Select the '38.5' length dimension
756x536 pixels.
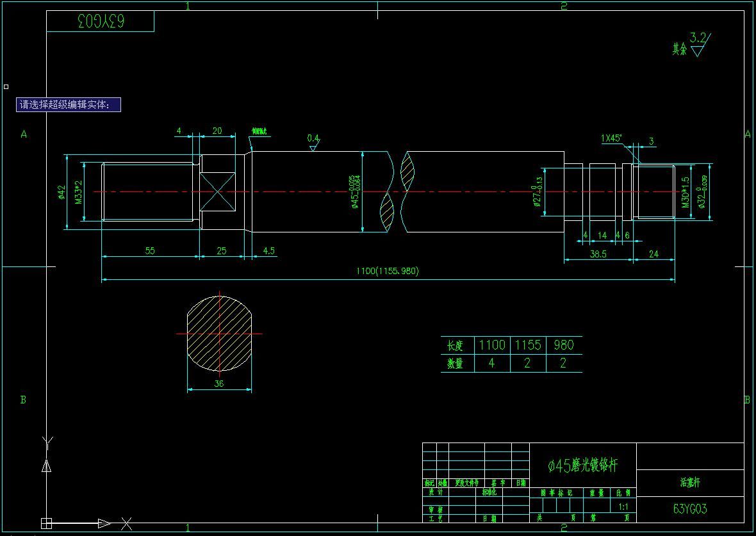click(598, 254)
